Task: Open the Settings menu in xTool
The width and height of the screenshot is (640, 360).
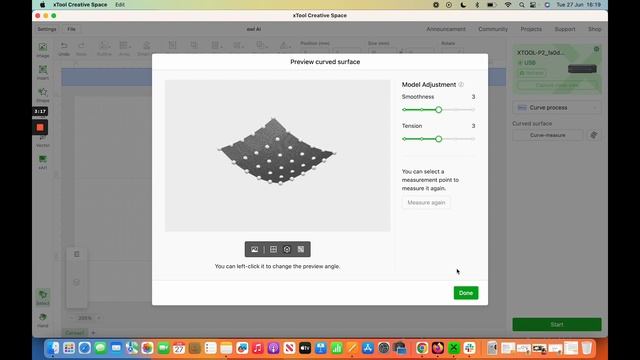Action: (47, 29)
